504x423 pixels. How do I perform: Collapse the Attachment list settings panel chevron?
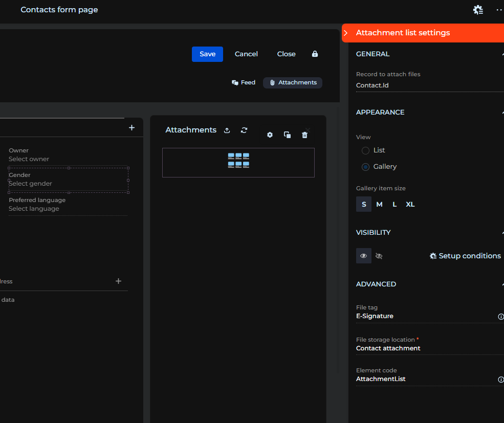[x=346, y=33]
